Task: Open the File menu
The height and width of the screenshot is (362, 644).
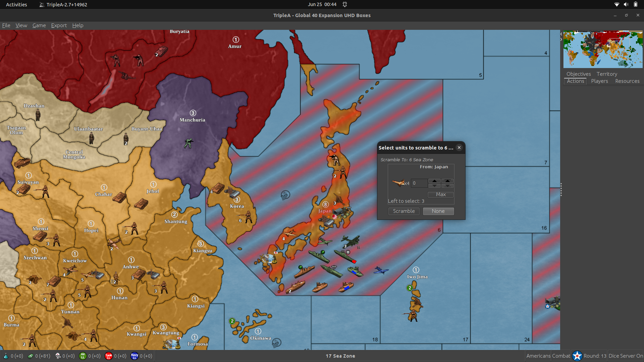Action: coord(6,25)
